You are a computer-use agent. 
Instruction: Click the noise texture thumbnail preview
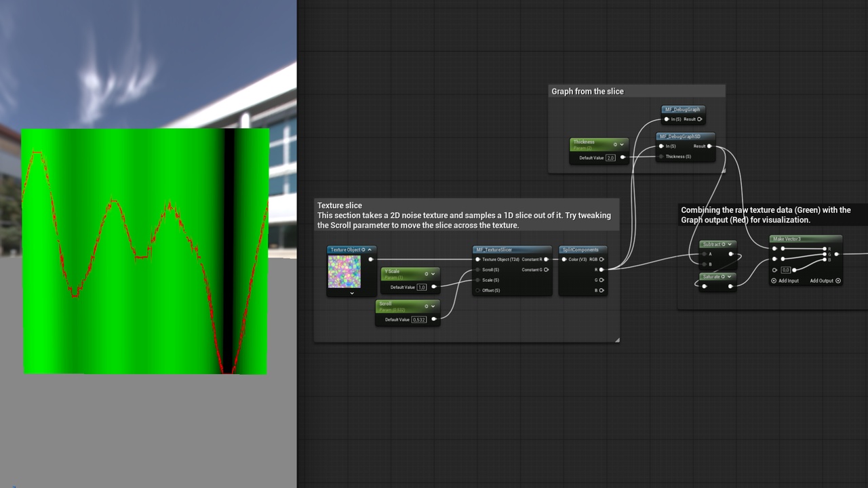point(344,272)
